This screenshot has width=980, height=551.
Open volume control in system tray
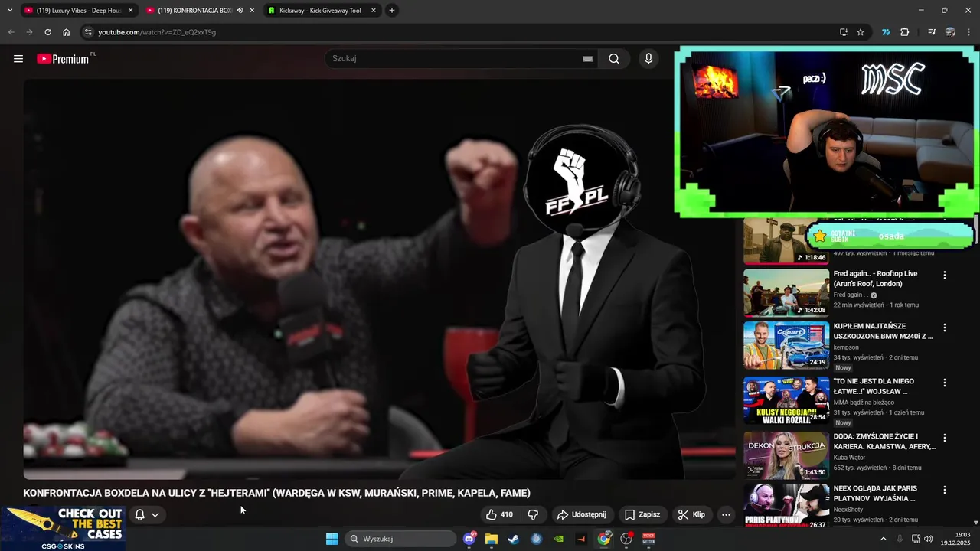(929, 539)
